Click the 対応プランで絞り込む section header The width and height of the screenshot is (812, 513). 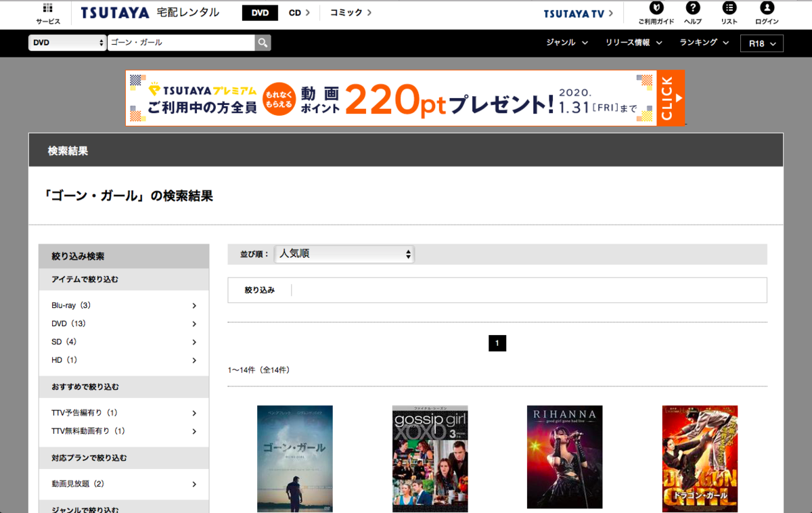pyautogui.click(x=124, y=458)
